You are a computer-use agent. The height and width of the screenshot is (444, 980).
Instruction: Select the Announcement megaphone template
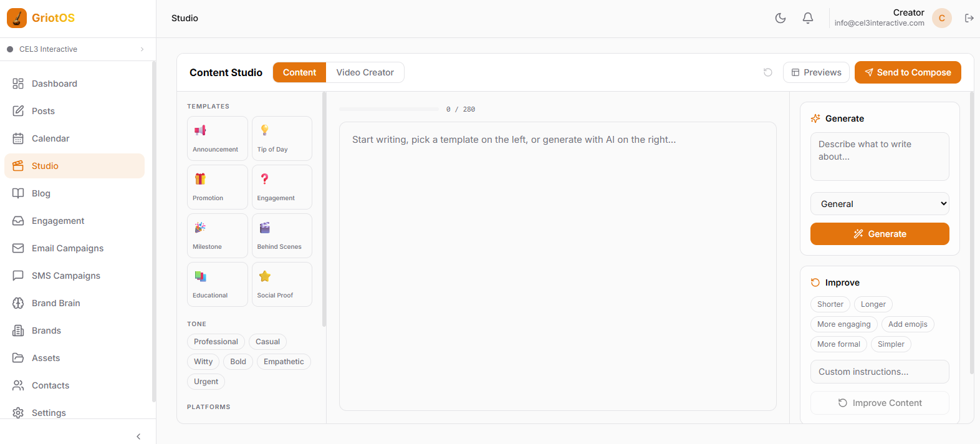(x=217, y=138)
